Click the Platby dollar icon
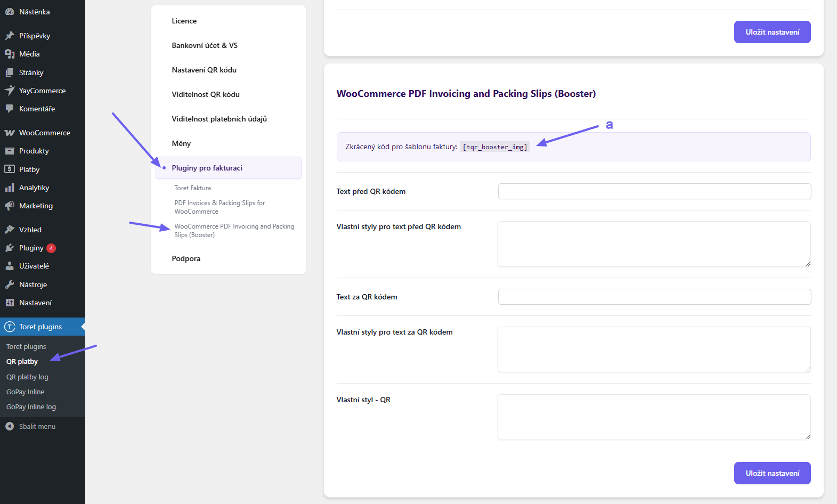837x504 pixels. (x=10, y=169)
